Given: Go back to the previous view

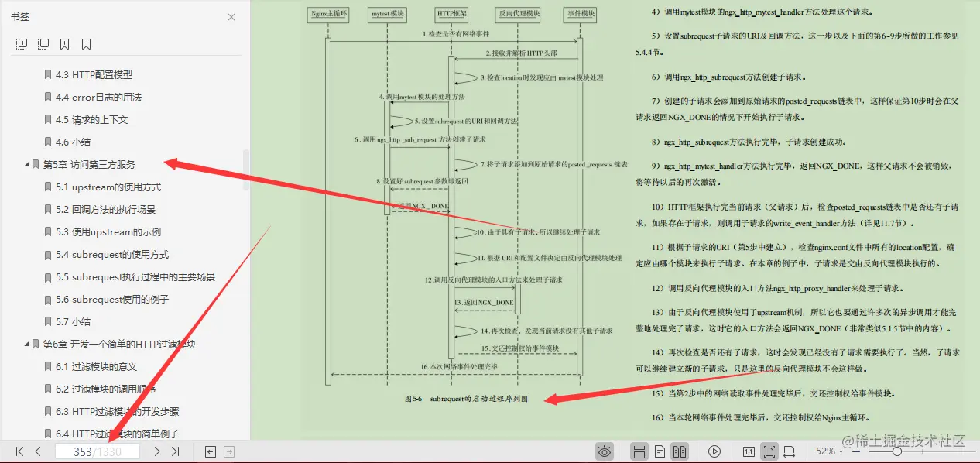Looking at the screenshot, I should (211, 451).
